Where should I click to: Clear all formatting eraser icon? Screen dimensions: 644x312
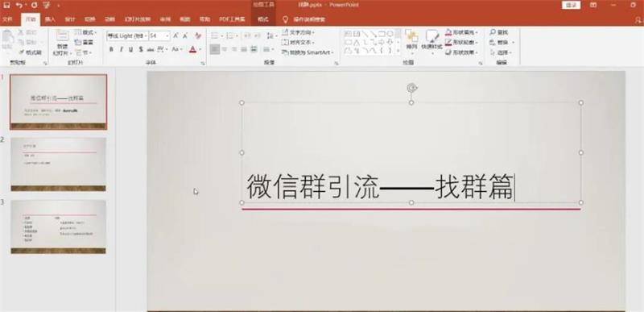coord(198,35)
